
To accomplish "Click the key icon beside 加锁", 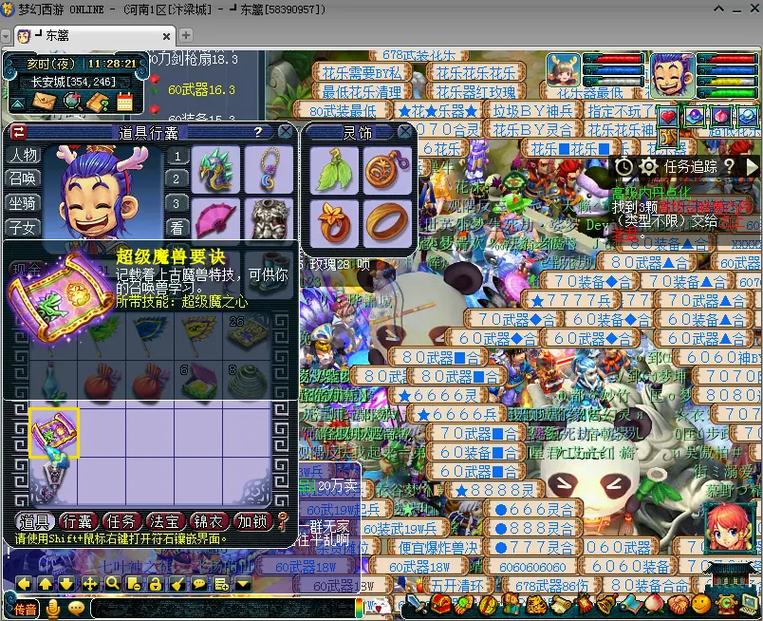I will point(283,522).
